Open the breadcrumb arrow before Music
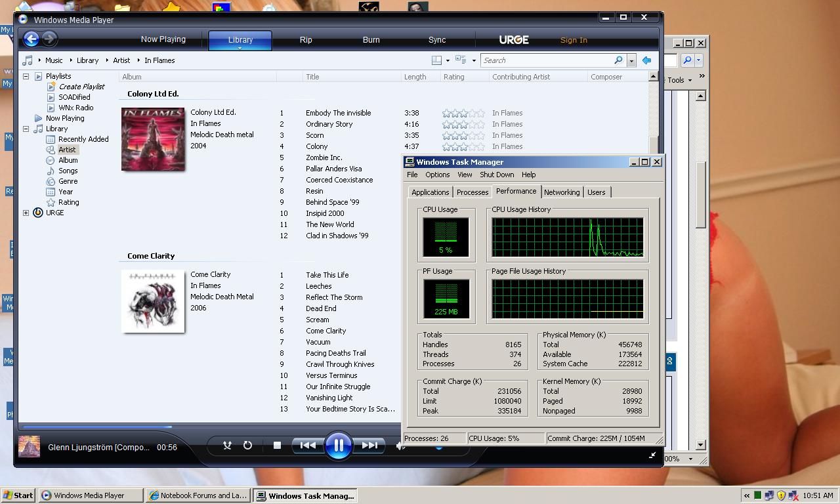Viewport: 840px width, 504px height. pyautogui.click(x=39, y=60)
